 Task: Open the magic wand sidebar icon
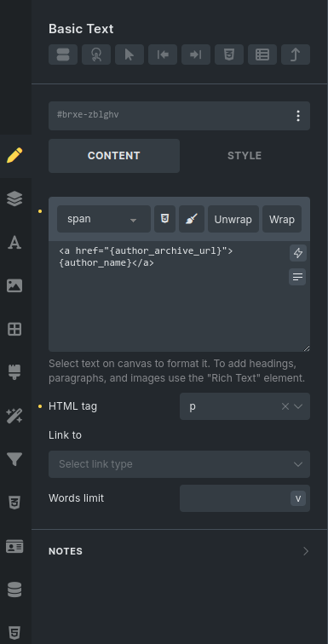[14, 416]
